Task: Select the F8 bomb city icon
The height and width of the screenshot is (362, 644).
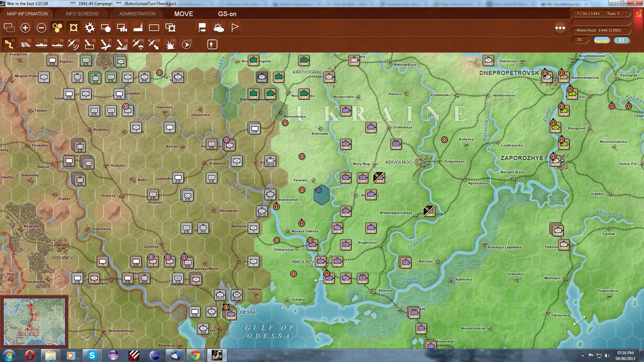Action: click(x=122, y=44)
